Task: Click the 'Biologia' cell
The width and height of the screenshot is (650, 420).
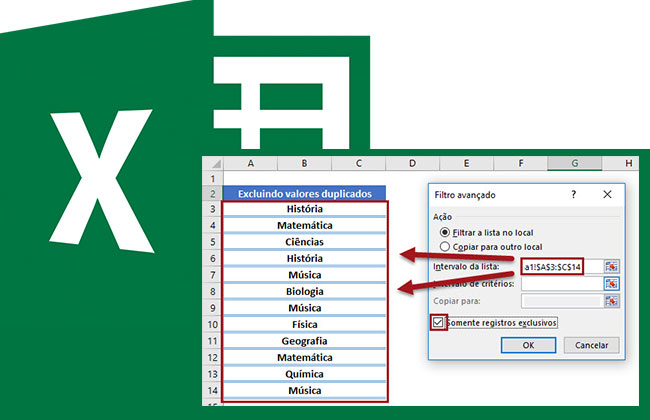Action: pos(305,291)
